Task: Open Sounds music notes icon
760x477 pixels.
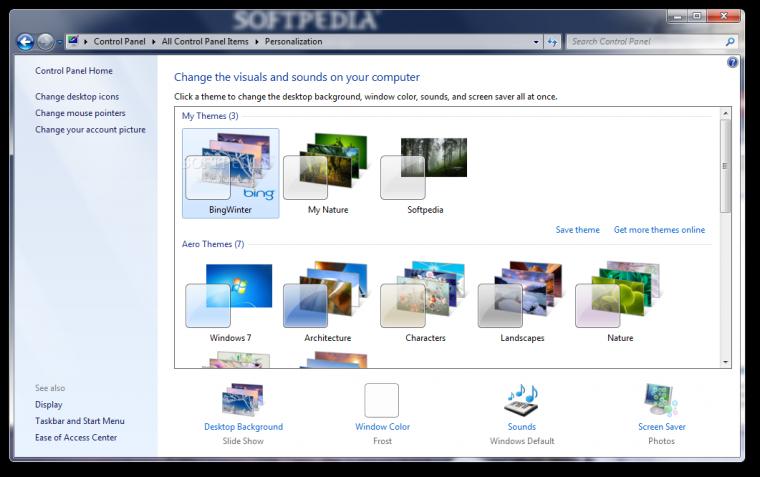Action: 522,399
